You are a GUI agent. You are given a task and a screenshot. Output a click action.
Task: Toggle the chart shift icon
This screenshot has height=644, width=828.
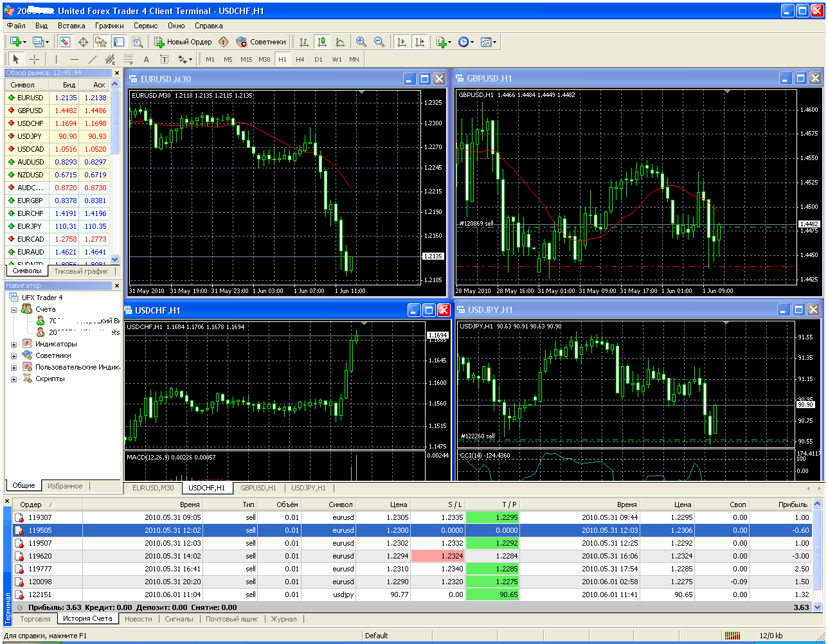point(420,42)
